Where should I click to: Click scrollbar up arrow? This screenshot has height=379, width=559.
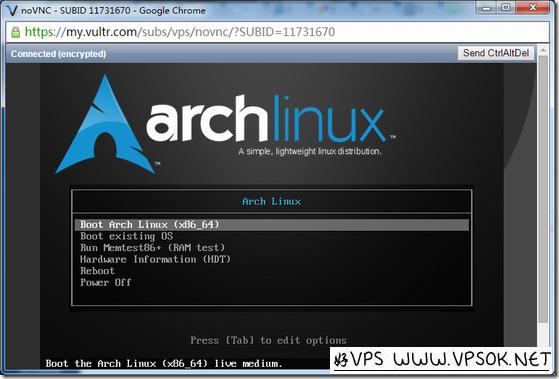coord(543,50)
